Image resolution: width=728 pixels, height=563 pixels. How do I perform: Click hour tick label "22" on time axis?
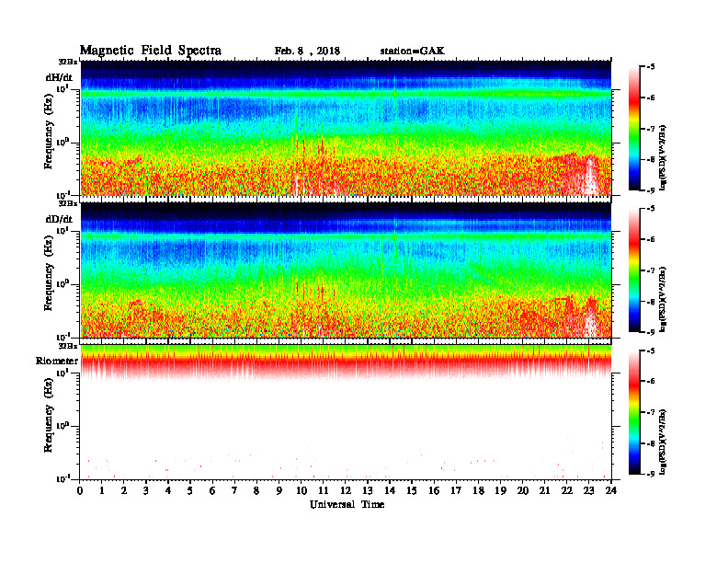coord(567,491)
